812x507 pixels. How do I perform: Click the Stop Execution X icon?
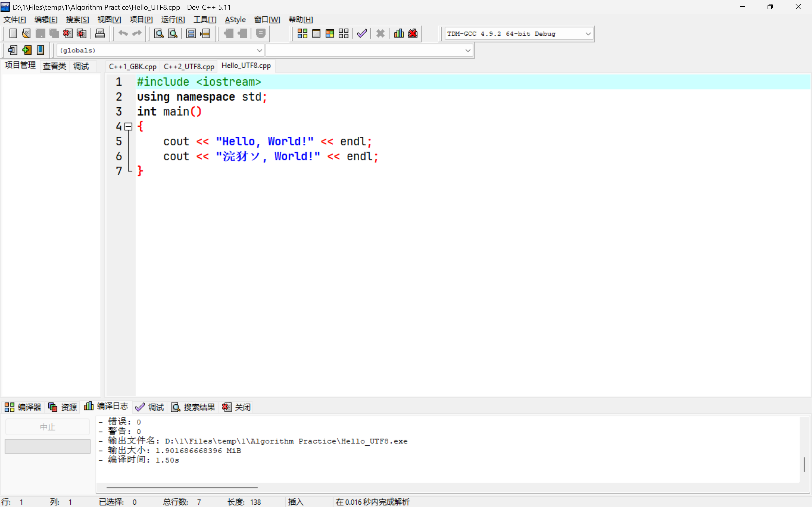(x=380, y=34)
